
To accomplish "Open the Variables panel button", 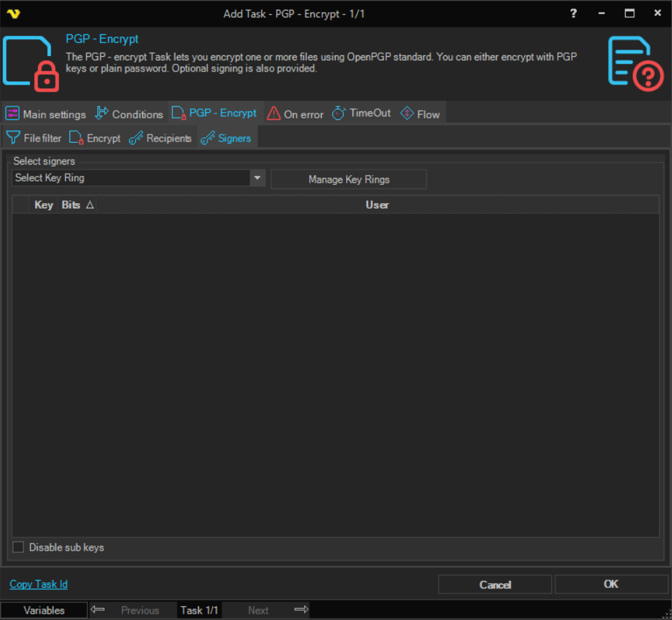I will pyautogui.click(x=44, y=610).
